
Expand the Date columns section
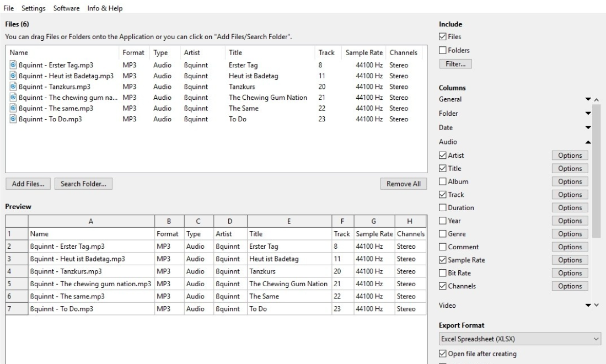(588, 127)
